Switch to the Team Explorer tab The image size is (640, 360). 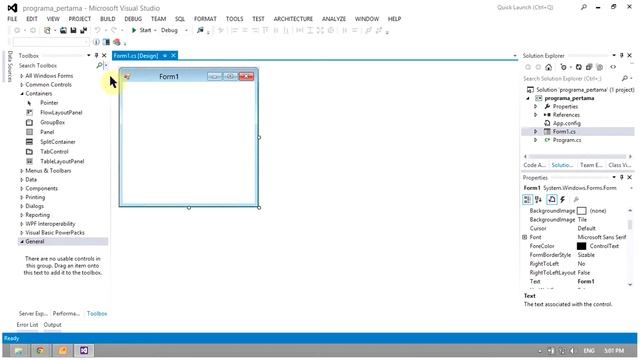[591, 165]
